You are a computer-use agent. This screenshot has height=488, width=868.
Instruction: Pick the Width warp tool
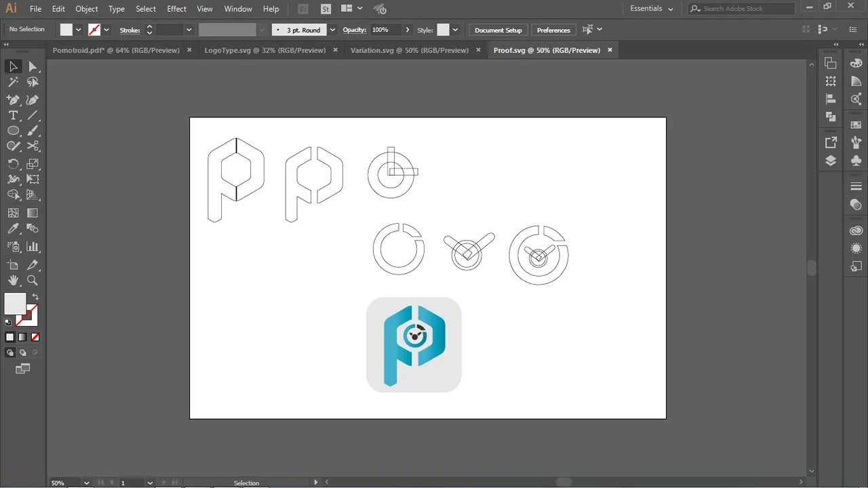click(x=13, y=180)
